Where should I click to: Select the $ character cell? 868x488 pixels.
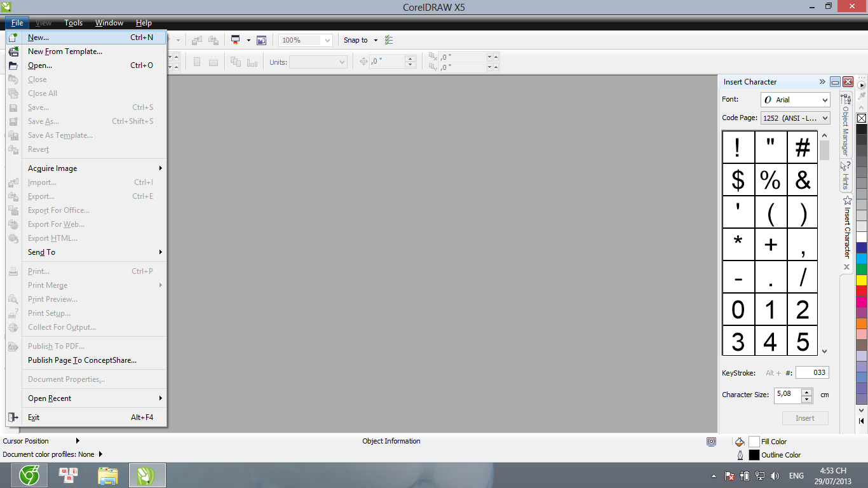pyautogui.click(x=738, y=180)
